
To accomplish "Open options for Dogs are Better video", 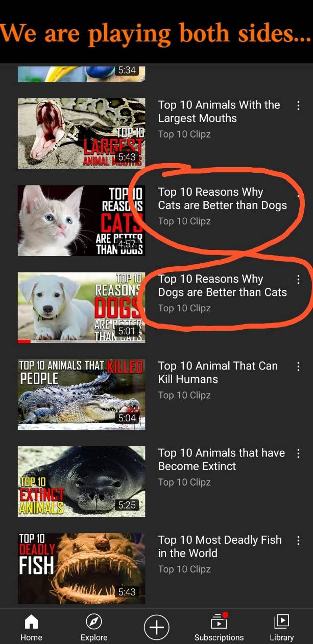I will (x=298, y=280).
